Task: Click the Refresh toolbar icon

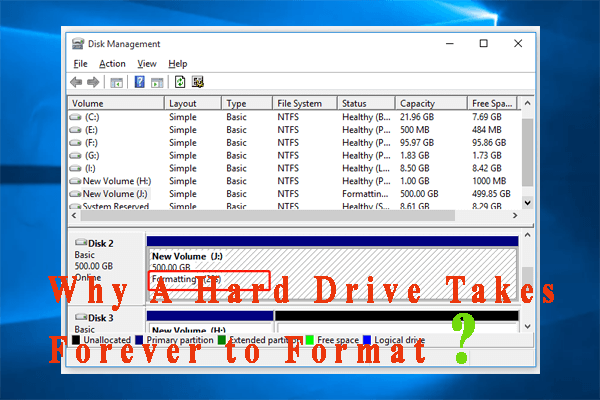Action: point(180,82)
